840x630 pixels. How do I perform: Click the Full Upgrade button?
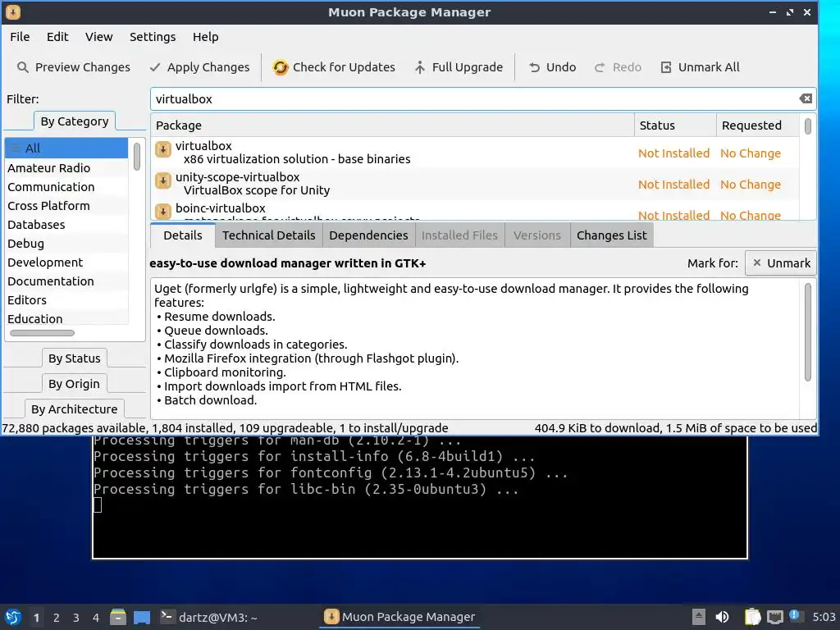click(x=459, y=67)
